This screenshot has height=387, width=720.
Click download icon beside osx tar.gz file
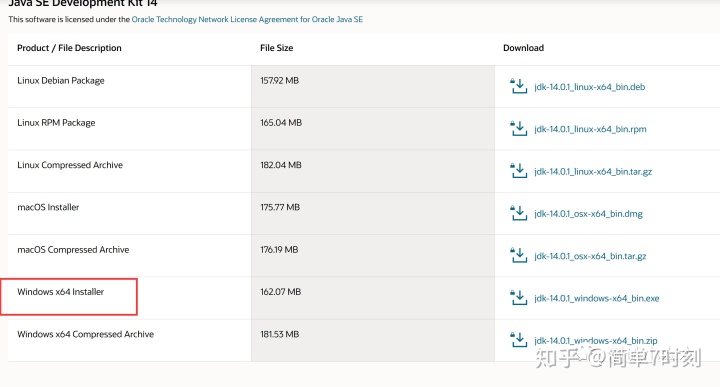pyautogui.click(x=519, y=255)
